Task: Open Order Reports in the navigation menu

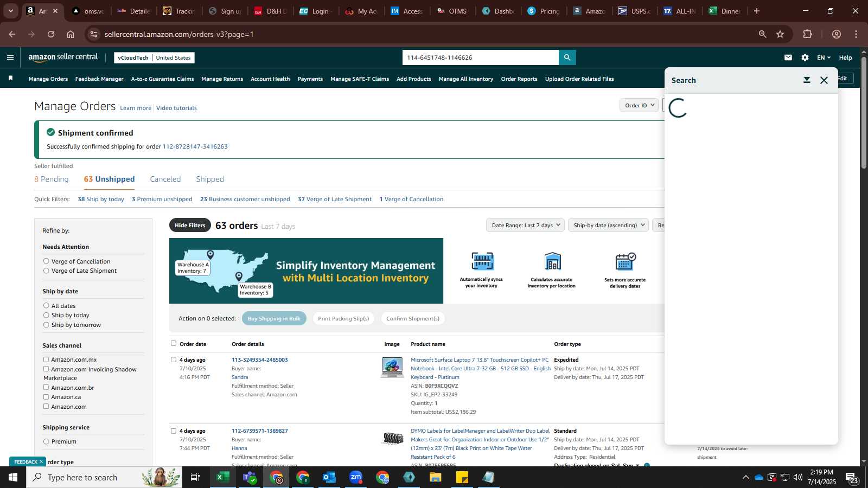Action: click(x=519, y=79)
